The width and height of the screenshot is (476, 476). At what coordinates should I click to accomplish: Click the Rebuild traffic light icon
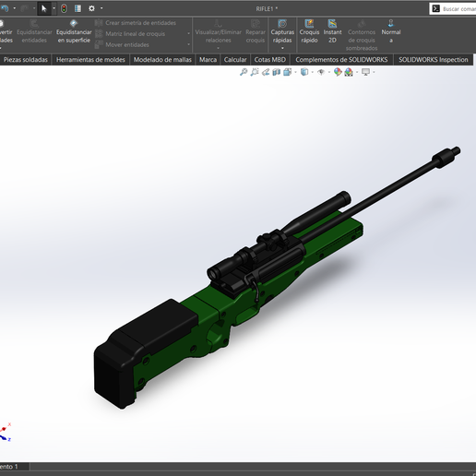(64, 8)
